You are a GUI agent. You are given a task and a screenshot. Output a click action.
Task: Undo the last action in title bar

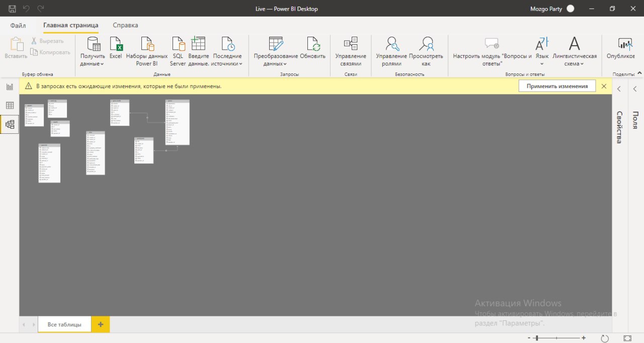coord(27,9)
